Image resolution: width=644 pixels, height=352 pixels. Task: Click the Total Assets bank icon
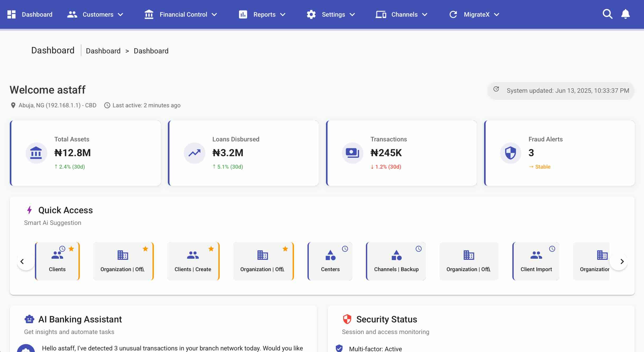point(36,153)
